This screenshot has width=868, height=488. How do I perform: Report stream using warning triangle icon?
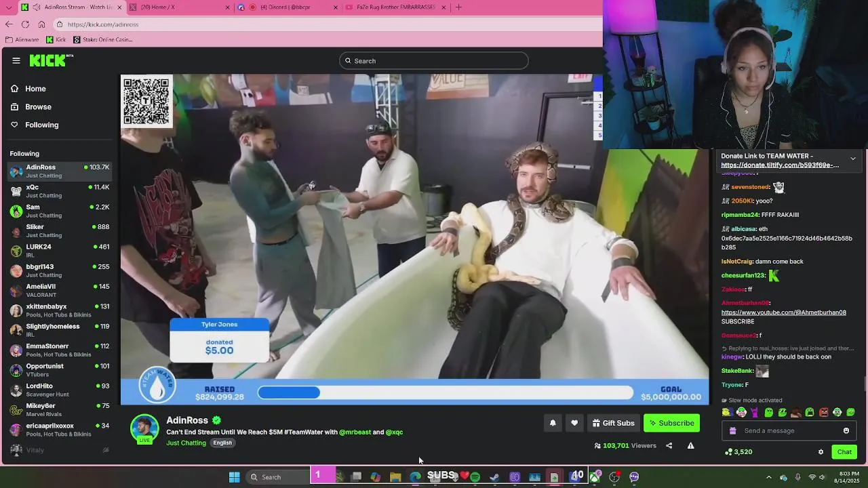click(690, 445)
